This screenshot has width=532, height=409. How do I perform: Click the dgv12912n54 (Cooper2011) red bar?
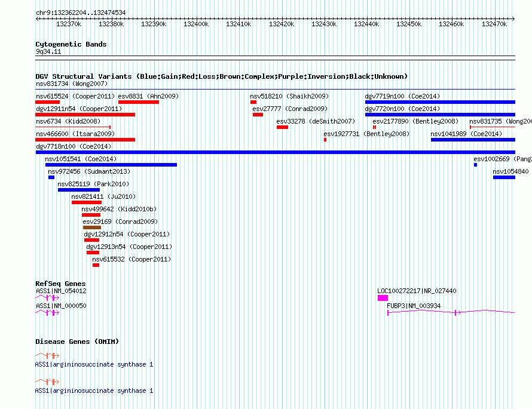tap(91, 240)
